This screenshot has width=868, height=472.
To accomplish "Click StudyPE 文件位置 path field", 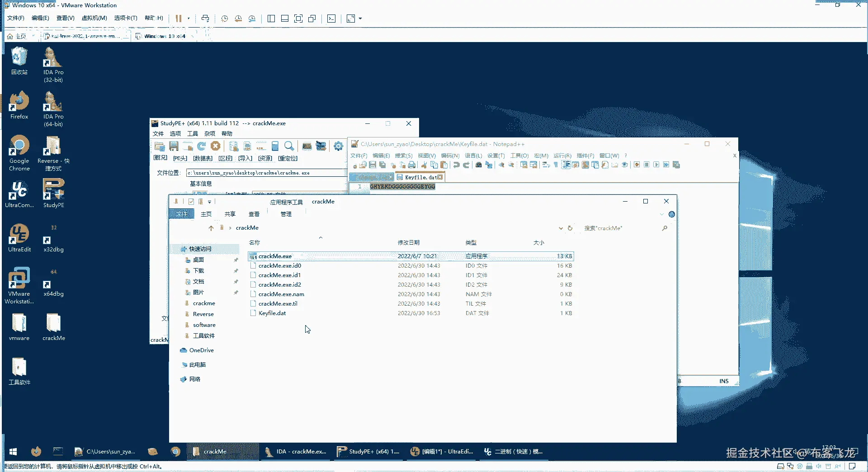I will [267, 173].
